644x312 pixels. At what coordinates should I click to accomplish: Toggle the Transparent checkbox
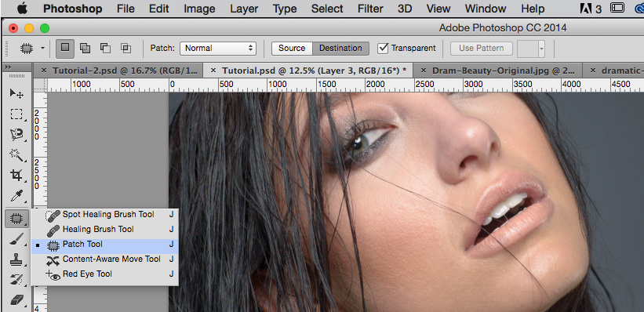click(383, 48)
